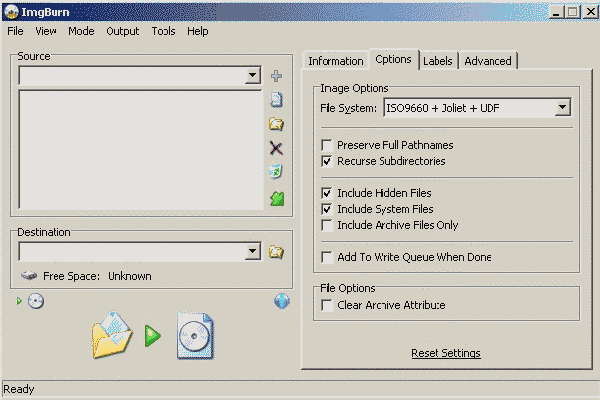Click the green icon below the recycle bin
The height and width of the screenshot is (400, 600).
277,198
